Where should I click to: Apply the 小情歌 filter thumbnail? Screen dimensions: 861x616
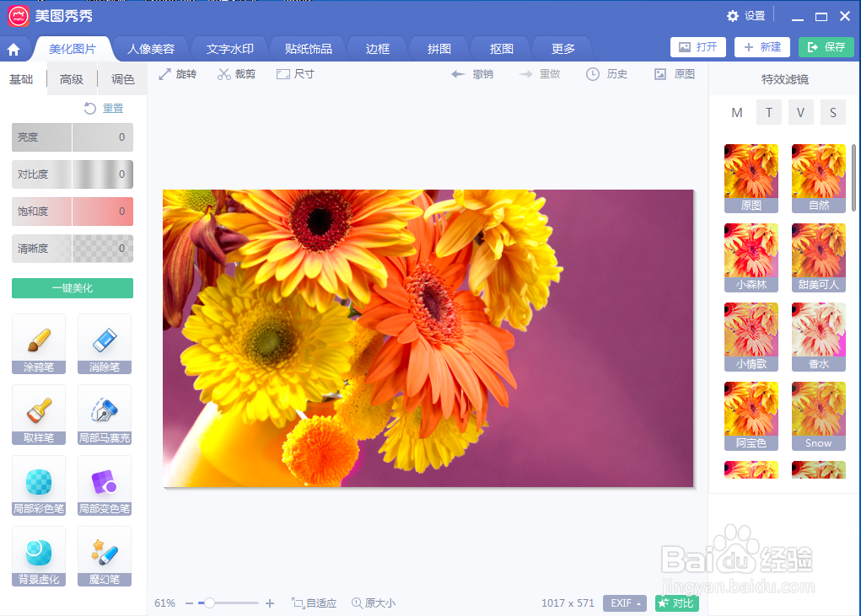(x=751, y=337)
